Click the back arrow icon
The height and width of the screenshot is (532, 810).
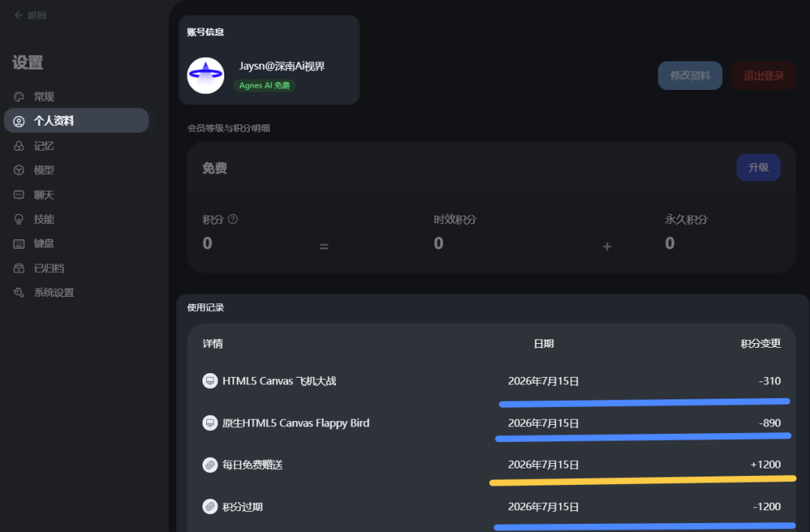point(19,15)
